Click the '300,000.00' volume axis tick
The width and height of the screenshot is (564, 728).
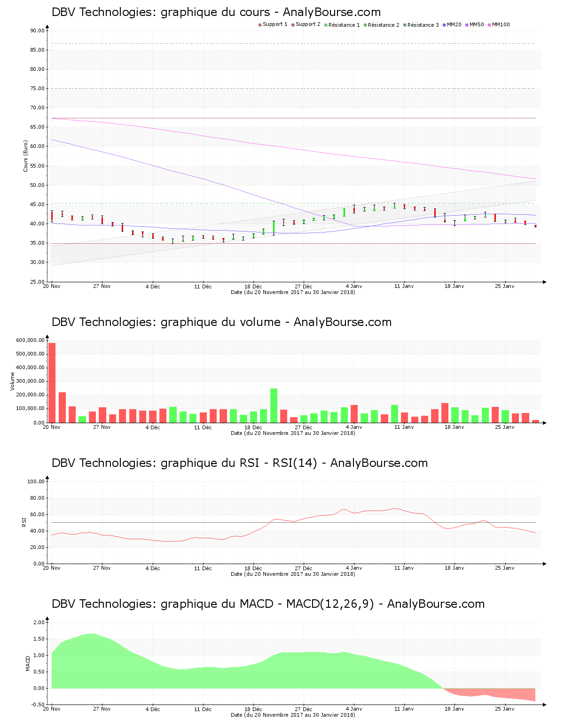tap(30, 381)
